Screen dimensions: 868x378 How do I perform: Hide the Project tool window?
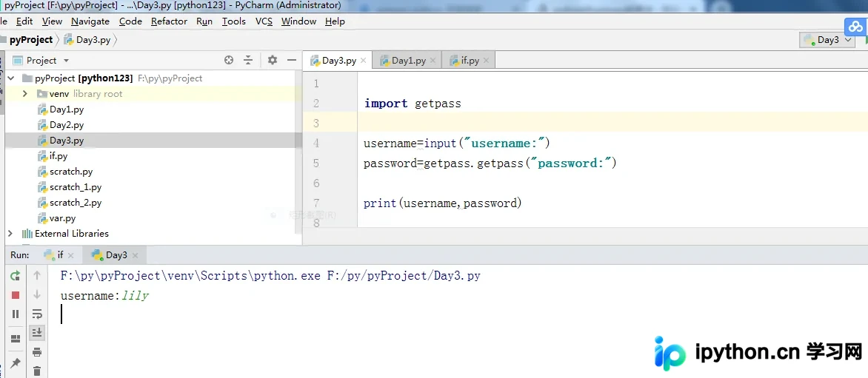coord(292,60)
